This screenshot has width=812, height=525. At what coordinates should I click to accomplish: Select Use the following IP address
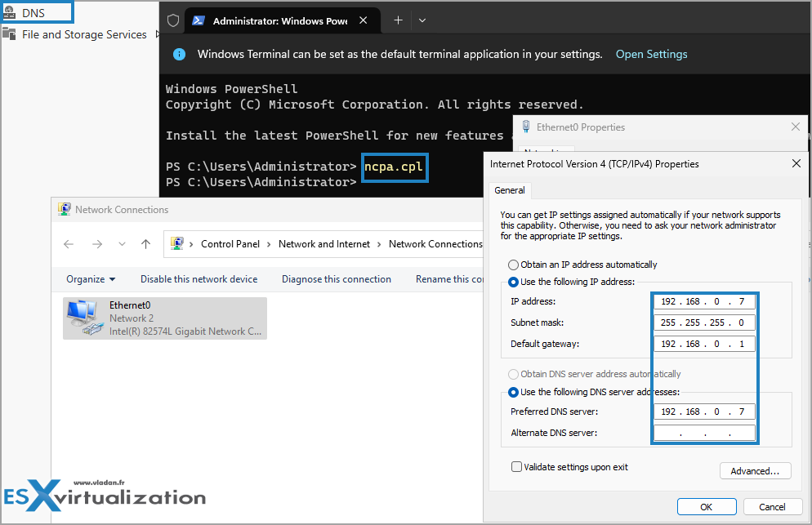coord(571,282)
